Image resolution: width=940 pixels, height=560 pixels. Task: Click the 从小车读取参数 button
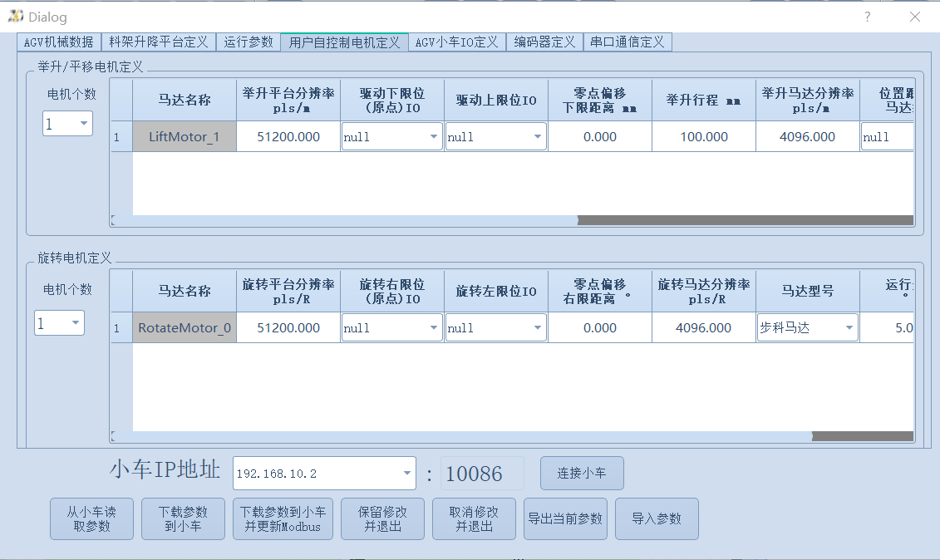pyautogui.click(x=91, y=518)
